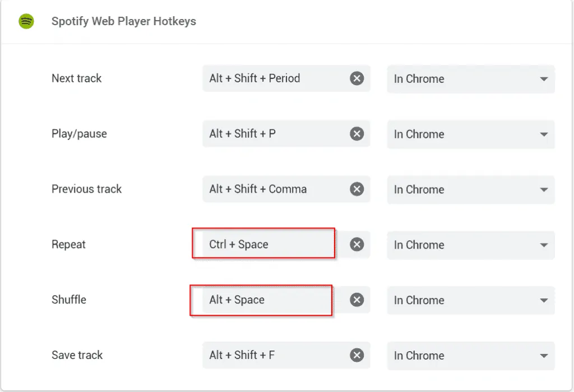
Task: Open the scope dropdown for Next track
Action: click(x=471, y=79)
